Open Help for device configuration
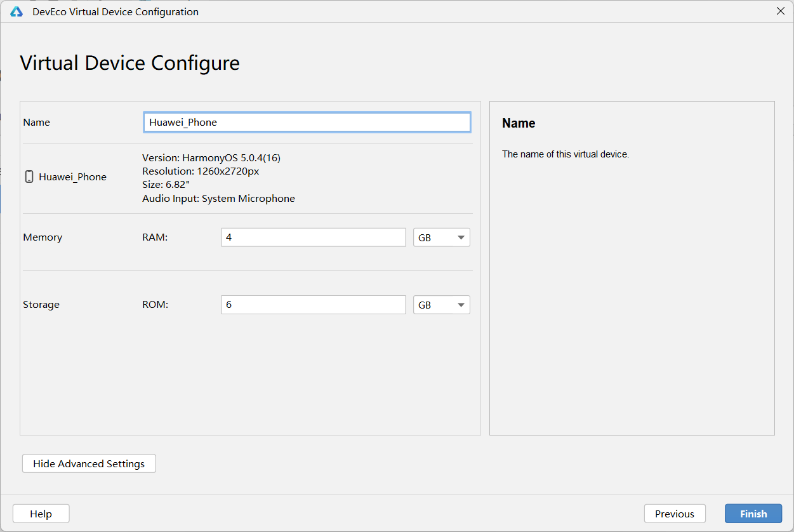 pos(41,514)
